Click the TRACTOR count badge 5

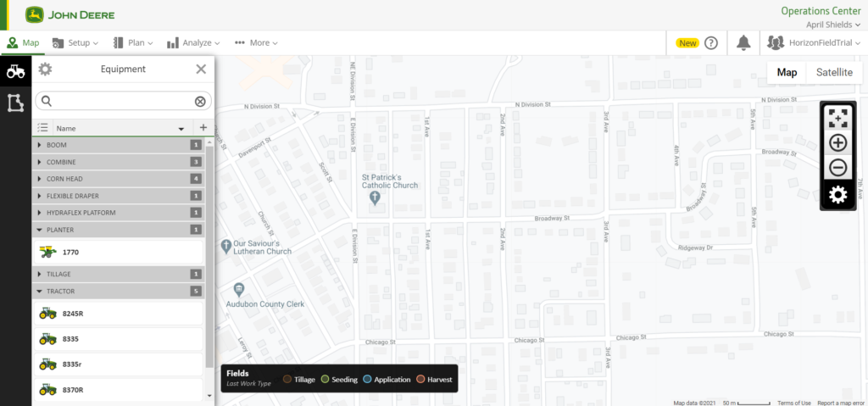[x=196, y=291]
